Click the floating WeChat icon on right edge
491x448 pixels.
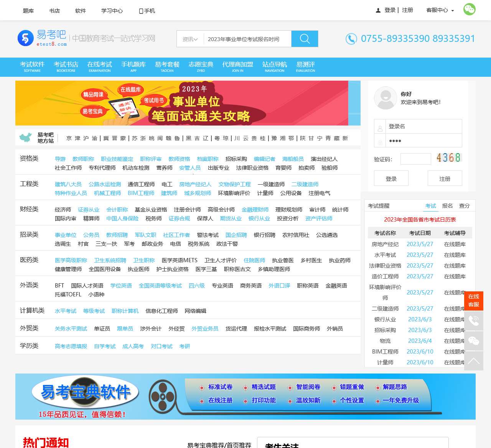pos(474,340)
